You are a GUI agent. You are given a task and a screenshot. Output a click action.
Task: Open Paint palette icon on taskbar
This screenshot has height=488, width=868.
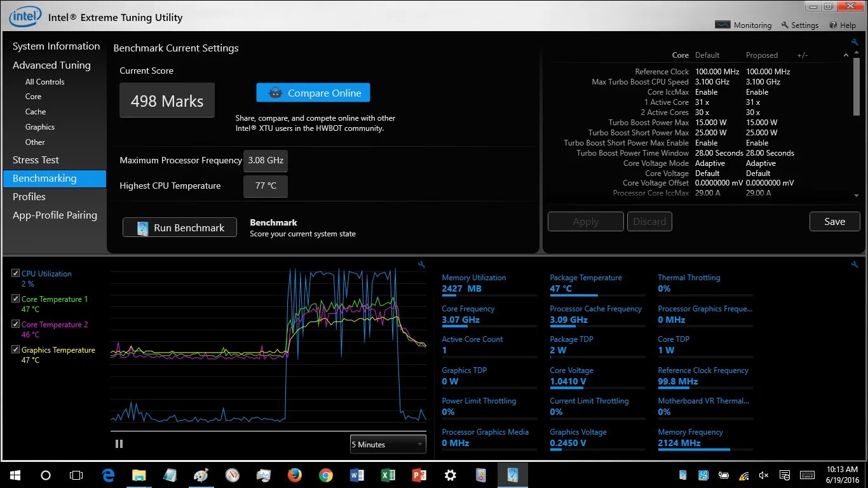click(201, 475)
